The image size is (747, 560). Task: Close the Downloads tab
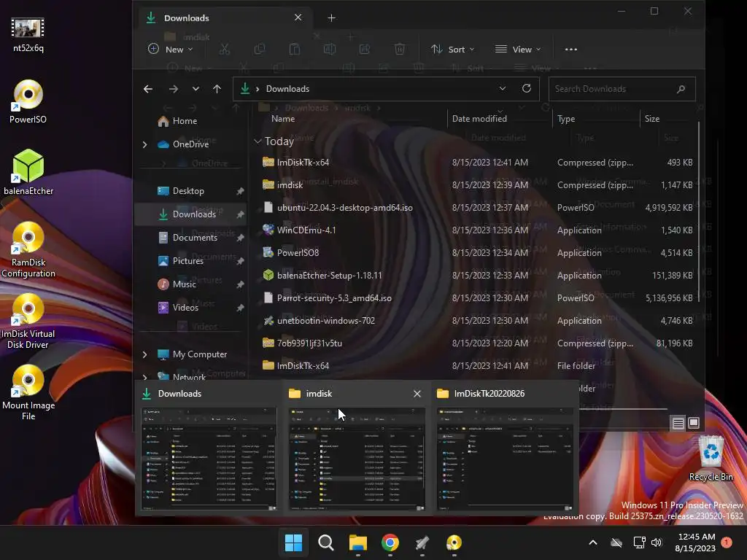point(298,17)
